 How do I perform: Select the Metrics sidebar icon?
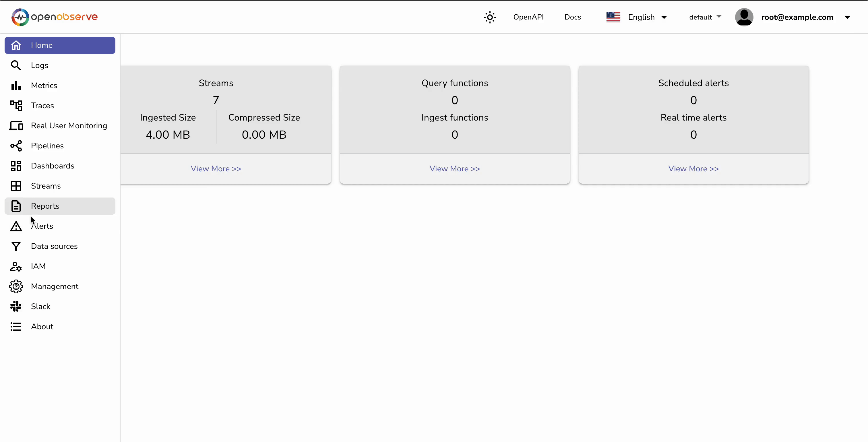point(16,86)
